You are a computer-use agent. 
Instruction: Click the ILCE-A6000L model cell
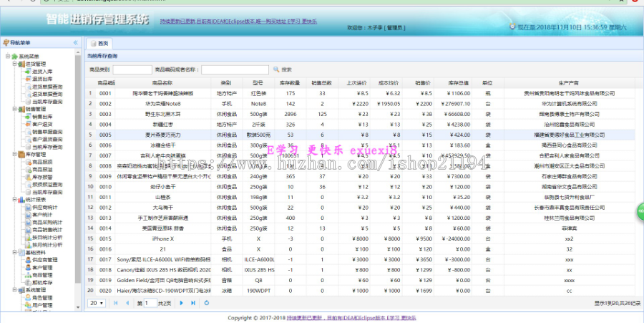coord(259,260)
